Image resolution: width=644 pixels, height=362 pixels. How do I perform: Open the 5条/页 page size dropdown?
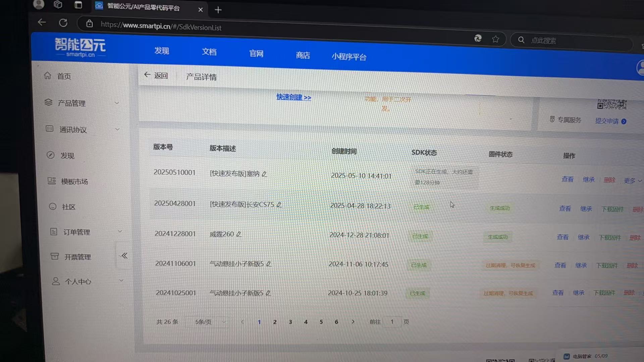coord(207,321)
